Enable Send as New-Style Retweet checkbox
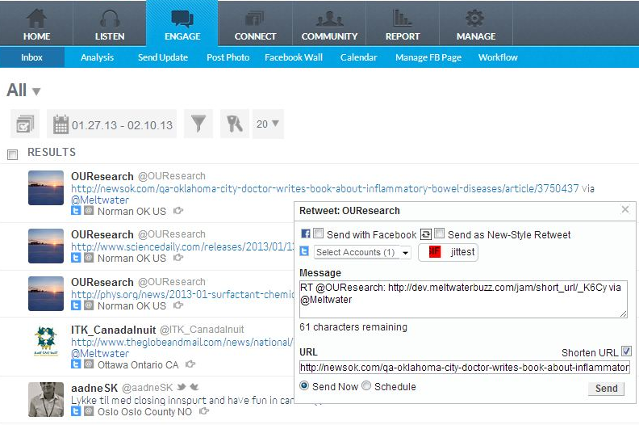 tap(439, 233)
